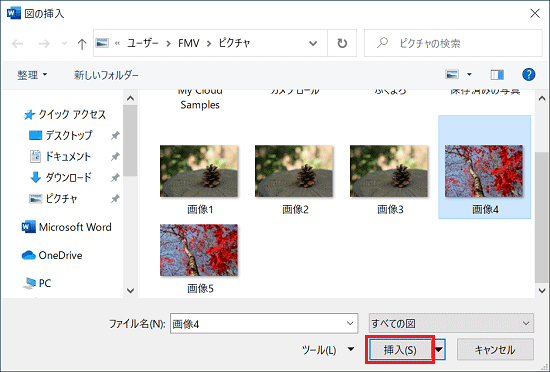The width and height of the screenshot is (550, 372).
Task: Toggle the preview pane
Action: coord(497,74)
